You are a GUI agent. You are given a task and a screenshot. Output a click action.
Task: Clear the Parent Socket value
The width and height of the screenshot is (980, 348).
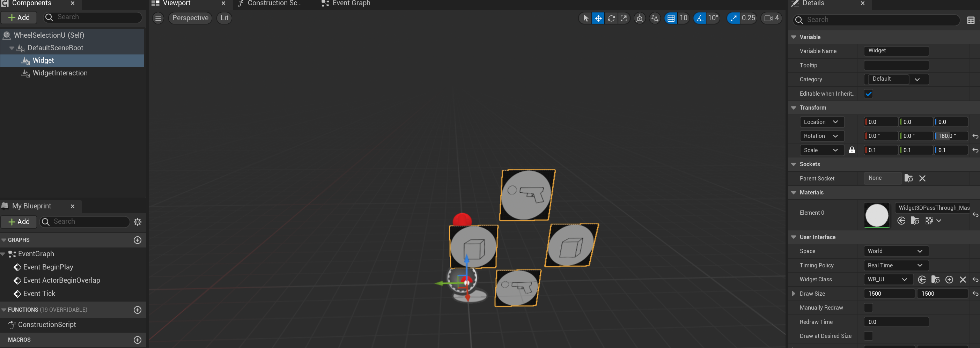pyautogui.click(x=922, y=178)
